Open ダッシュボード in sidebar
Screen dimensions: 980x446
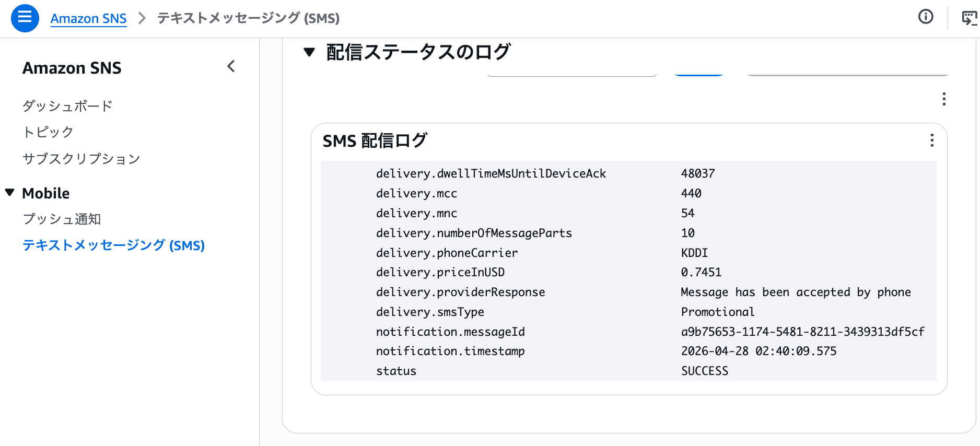(67, 106)
